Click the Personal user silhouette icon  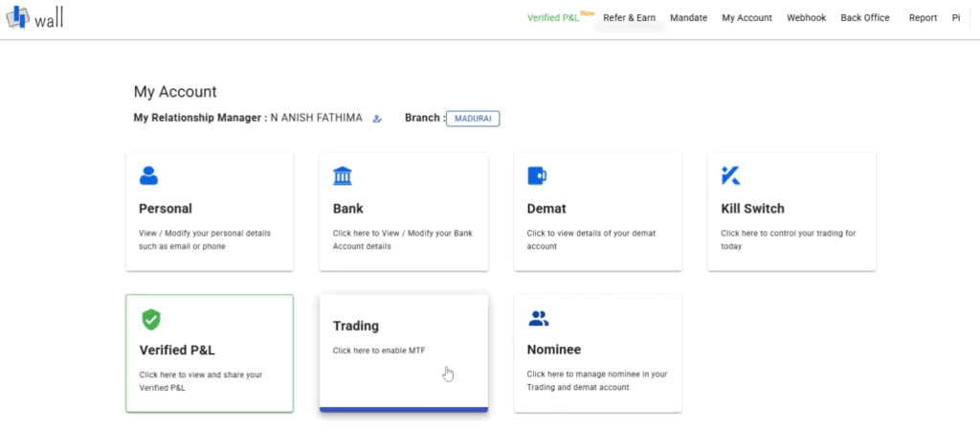pos(148,175)
